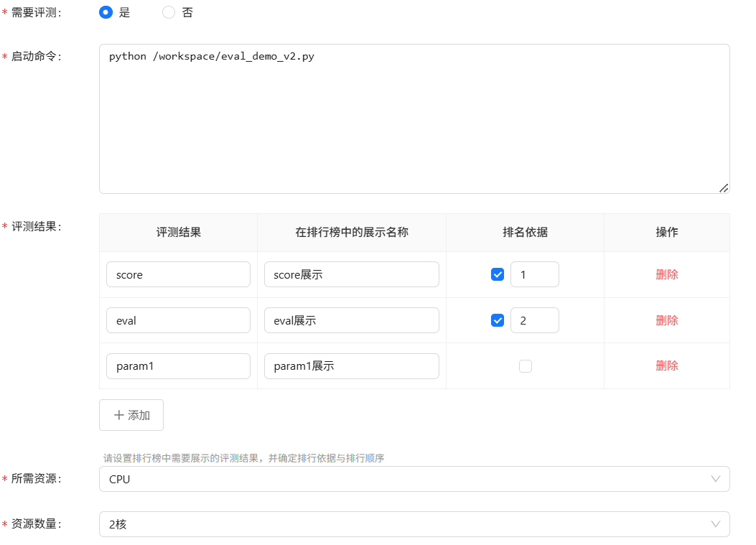The image size is (756, 545).
Task: Click the chevron arrow of 资源数量 select
Action: [716, 524]
